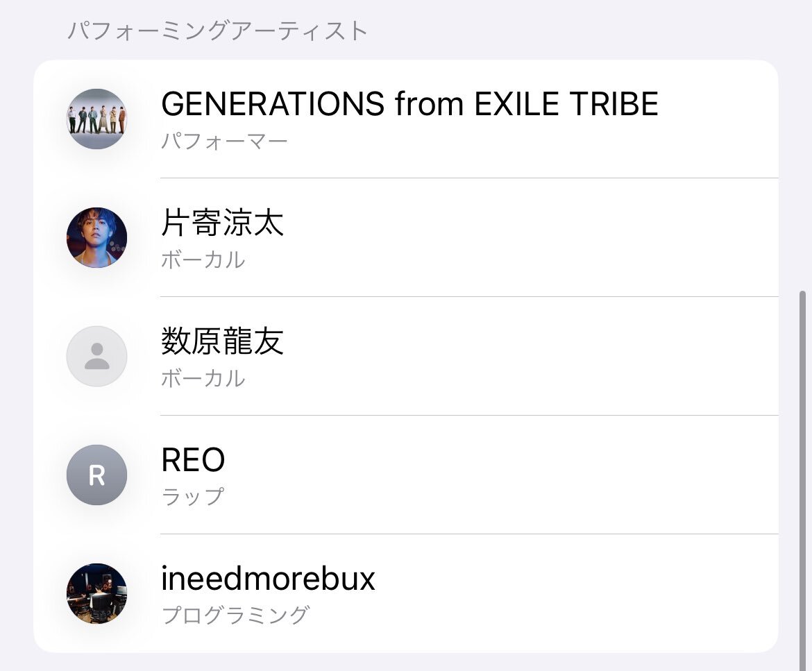Tap the placeholder person icon for 数原龍友
Viewport: 812px width, 671px height.
point(97,356)
